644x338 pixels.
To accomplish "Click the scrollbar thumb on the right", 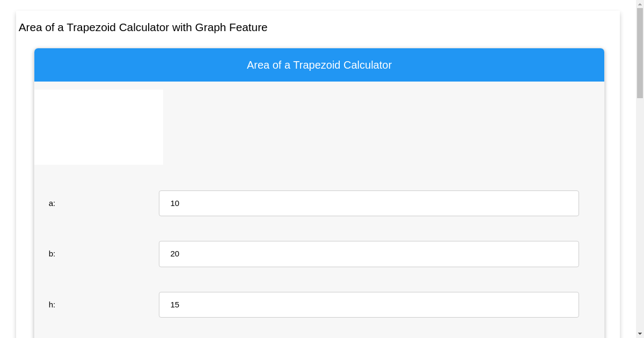I will pos(639,54).
